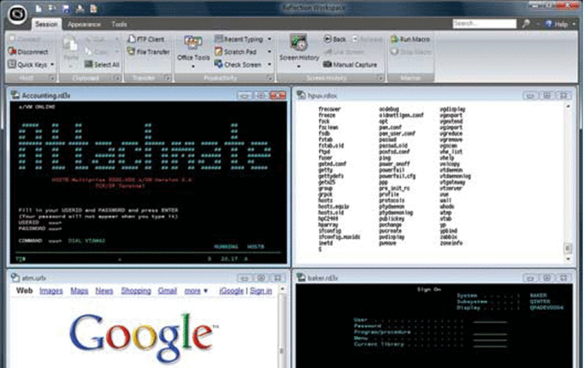Click the Accounting.rd3x window document icon
588x368 pixels.
15,95
